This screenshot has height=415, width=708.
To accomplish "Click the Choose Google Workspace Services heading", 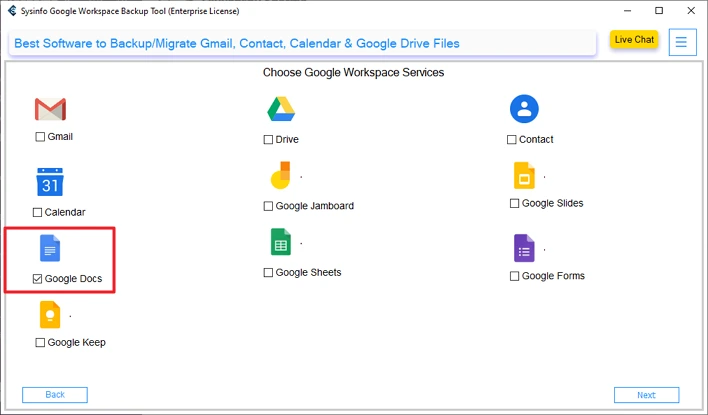I will click(354, 72).
